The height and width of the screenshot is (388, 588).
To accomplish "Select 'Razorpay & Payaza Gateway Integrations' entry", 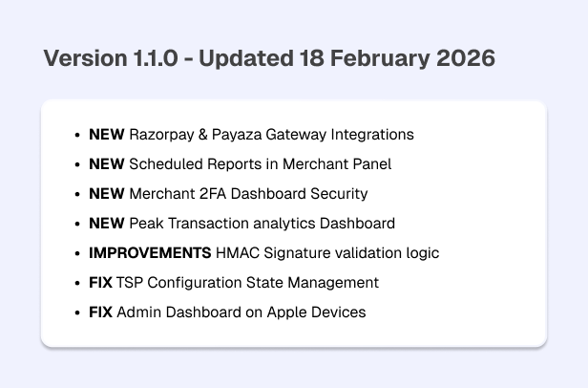I will pyautogui.click(x=271, y=135).
